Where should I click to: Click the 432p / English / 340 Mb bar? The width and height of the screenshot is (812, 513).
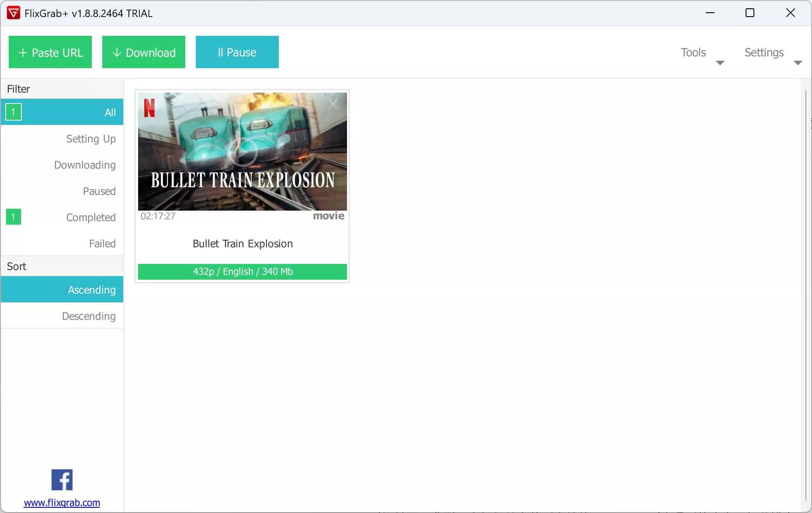pos(243,271)
